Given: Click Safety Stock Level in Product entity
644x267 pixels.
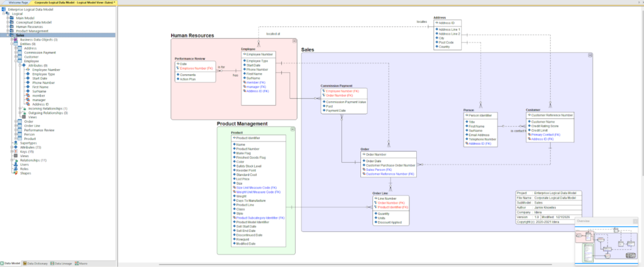Looking at the screenshot, I should pyautogui.click(x=249, y=166).
